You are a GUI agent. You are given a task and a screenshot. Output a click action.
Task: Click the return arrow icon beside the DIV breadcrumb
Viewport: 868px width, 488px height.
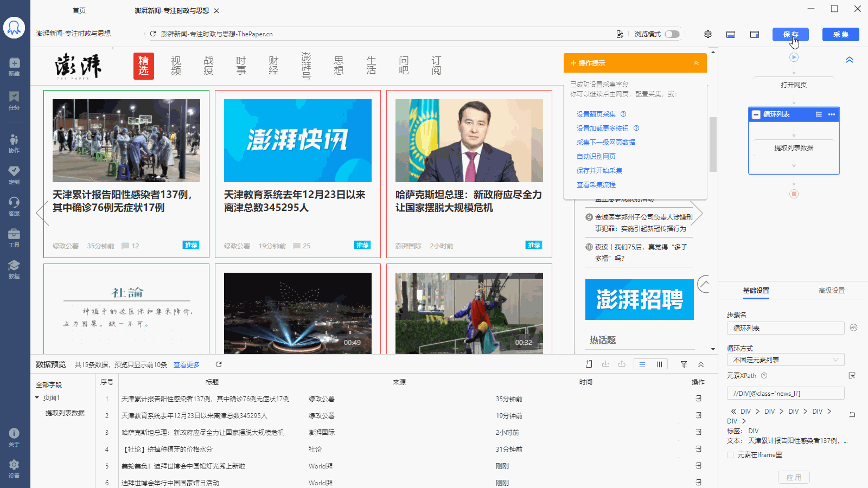tap(852, 414)
